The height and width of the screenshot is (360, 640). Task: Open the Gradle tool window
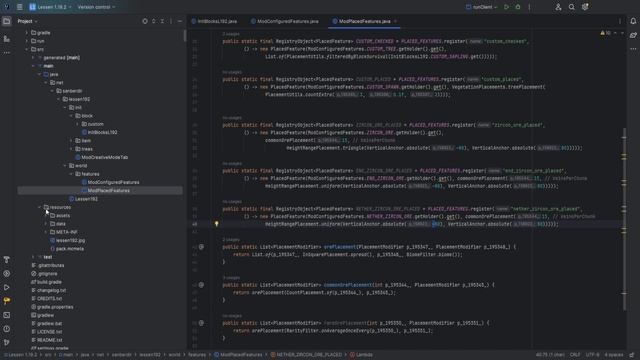633,35
